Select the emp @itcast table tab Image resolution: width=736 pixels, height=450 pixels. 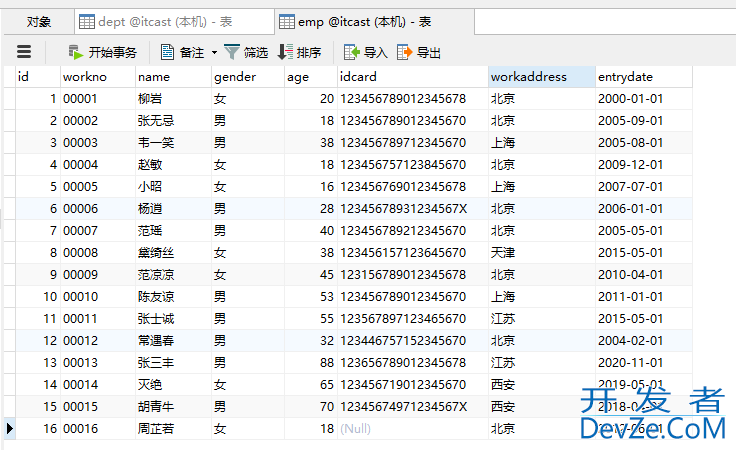[374, 22]
